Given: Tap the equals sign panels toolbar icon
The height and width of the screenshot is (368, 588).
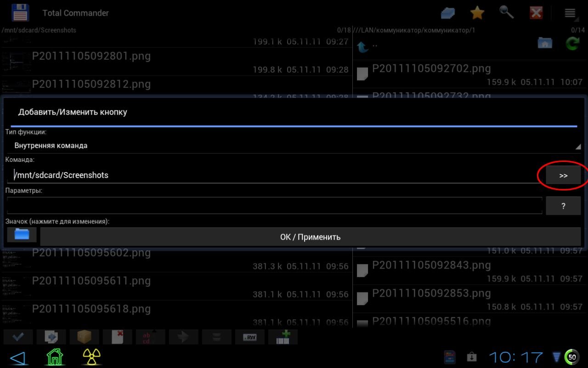Looking at the screenshot, I should (217, 337).
